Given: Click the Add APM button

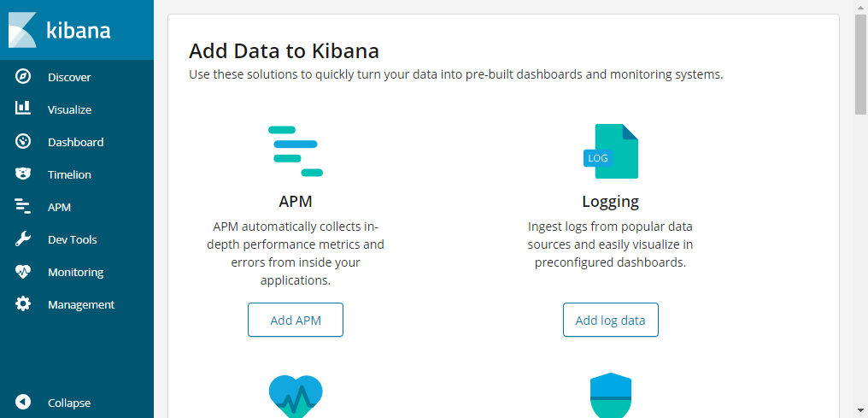Looking at the screenshot, I should coord(296,320).
